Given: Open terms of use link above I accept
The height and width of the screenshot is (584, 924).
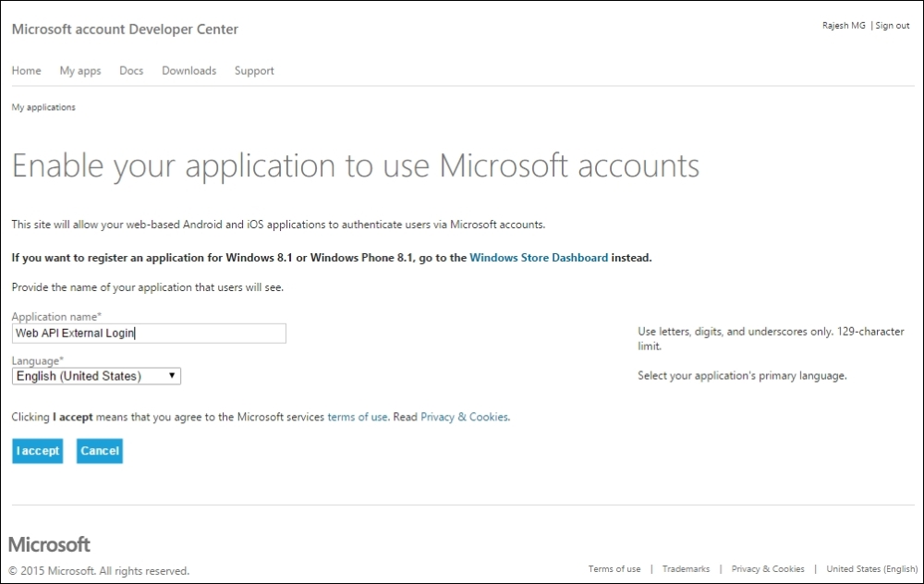Looking at the screenshot, I should tap(358, 417).
